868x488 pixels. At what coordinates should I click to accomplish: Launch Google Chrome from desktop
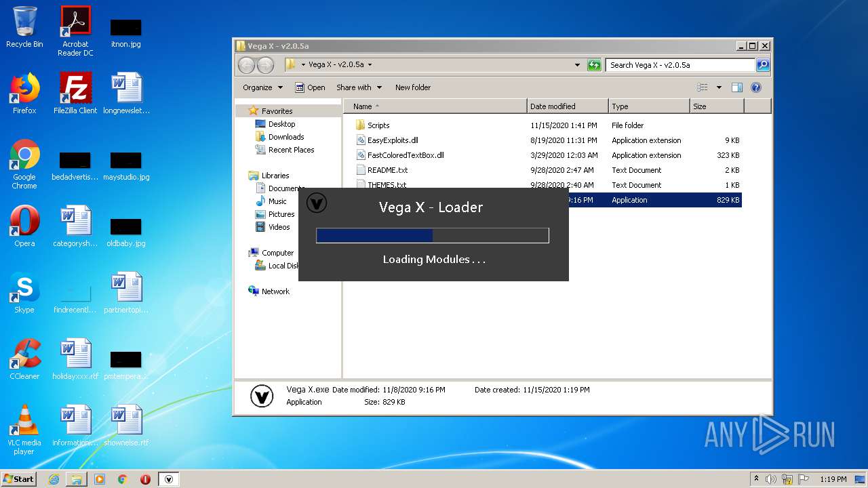[24, 165]
